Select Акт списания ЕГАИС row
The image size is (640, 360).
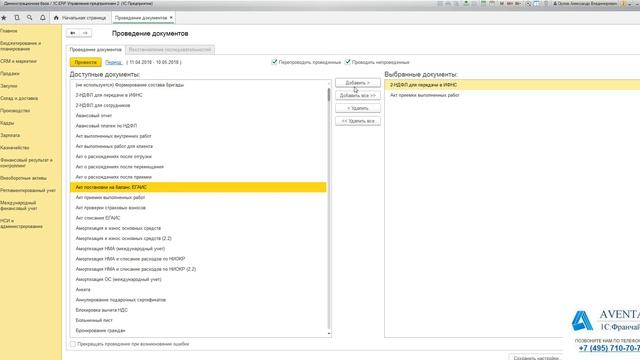(x=198, y=218)
